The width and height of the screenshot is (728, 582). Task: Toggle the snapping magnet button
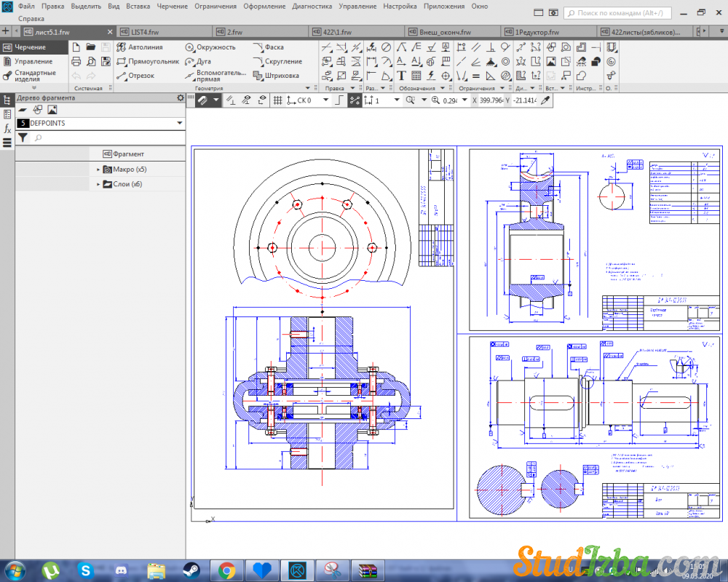202,100
